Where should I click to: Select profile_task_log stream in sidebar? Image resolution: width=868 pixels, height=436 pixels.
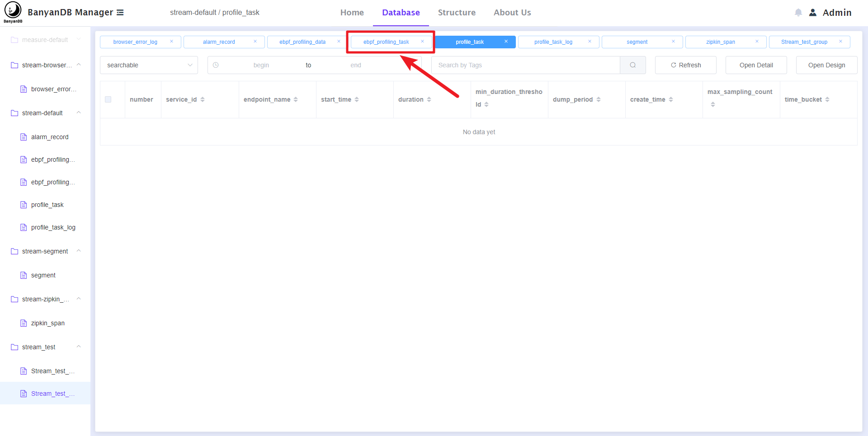click(45, 227)
